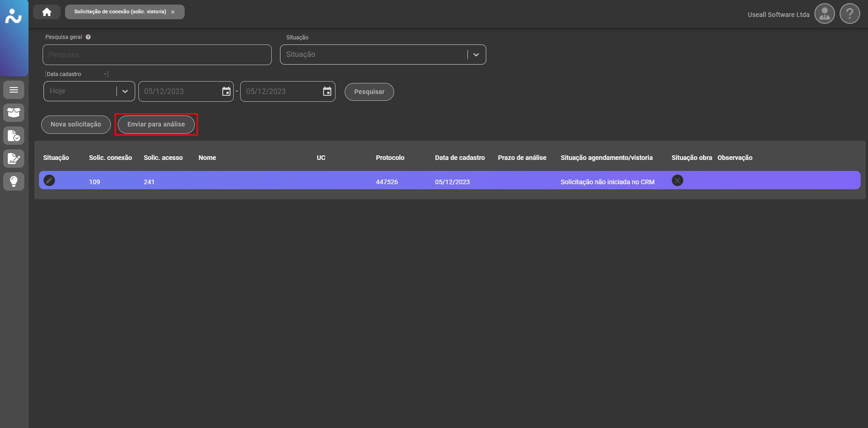The image size is (868, 428).
Task: Expand the Hoje date range dropdown
Action: [125, 91]
